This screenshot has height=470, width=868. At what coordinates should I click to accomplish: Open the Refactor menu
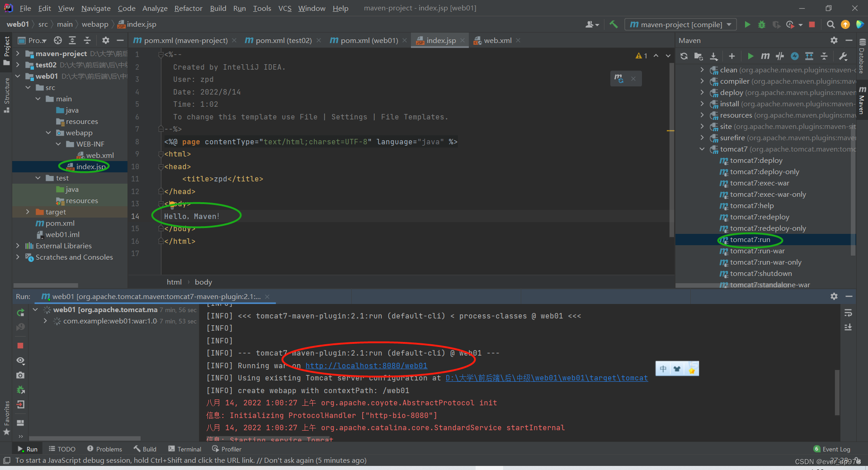188,8
